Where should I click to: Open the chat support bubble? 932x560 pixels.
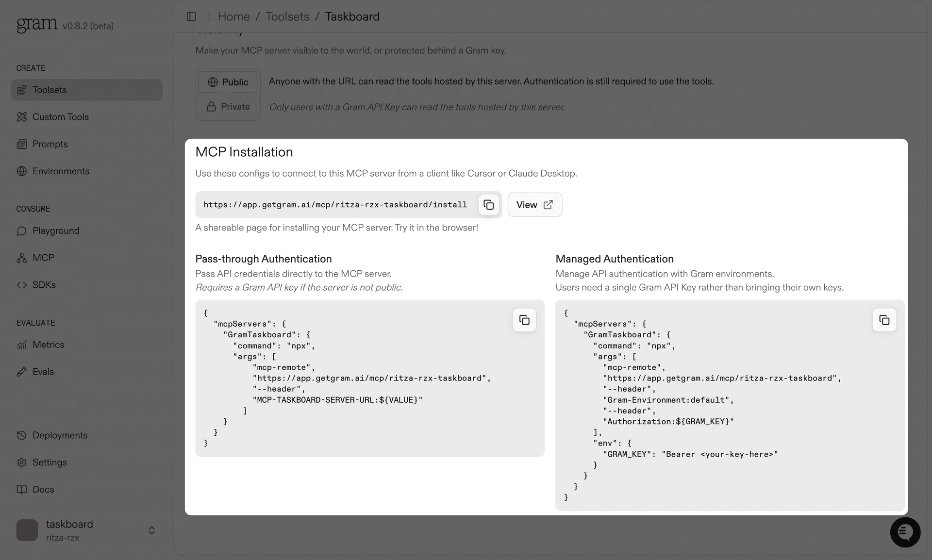point(905,532)
